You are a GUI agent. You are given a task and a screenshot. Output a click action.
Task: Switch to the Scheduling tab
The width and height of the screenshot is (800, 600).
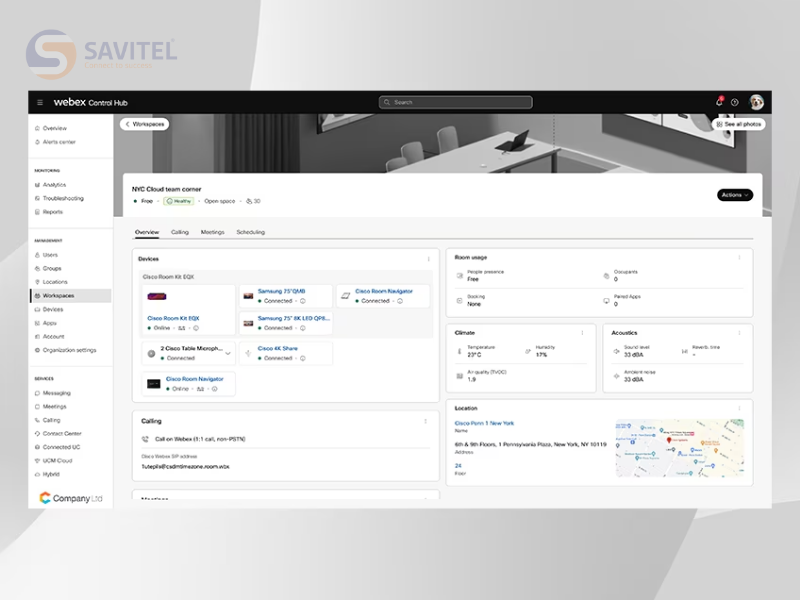click(x=251, y=232)
